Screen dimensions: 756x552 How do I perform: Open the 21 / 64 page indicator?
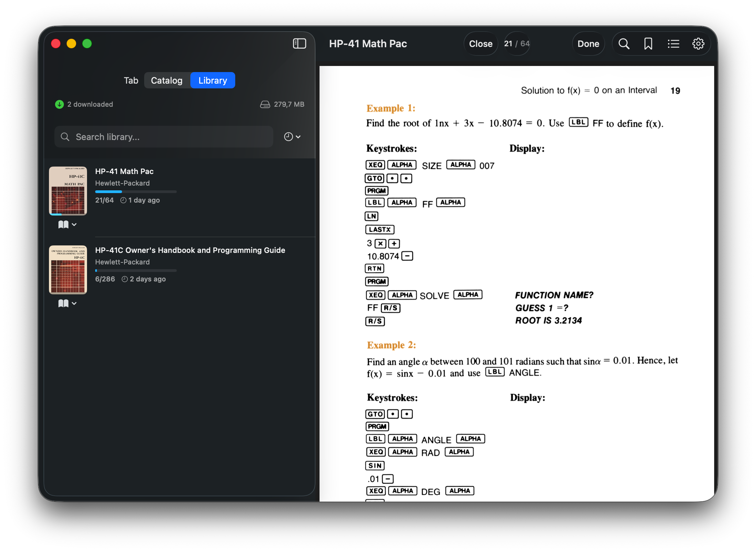coord(517,44)
